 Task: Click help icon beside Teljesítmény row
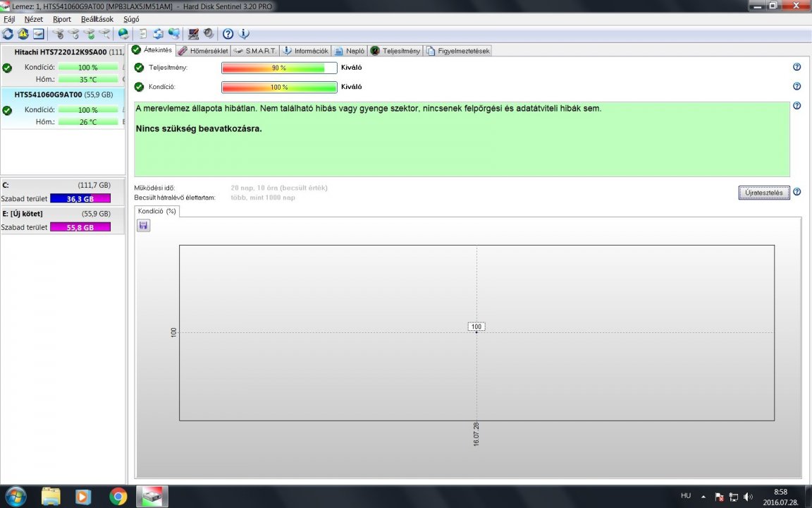pyautogui.click(x=797, y=67)
